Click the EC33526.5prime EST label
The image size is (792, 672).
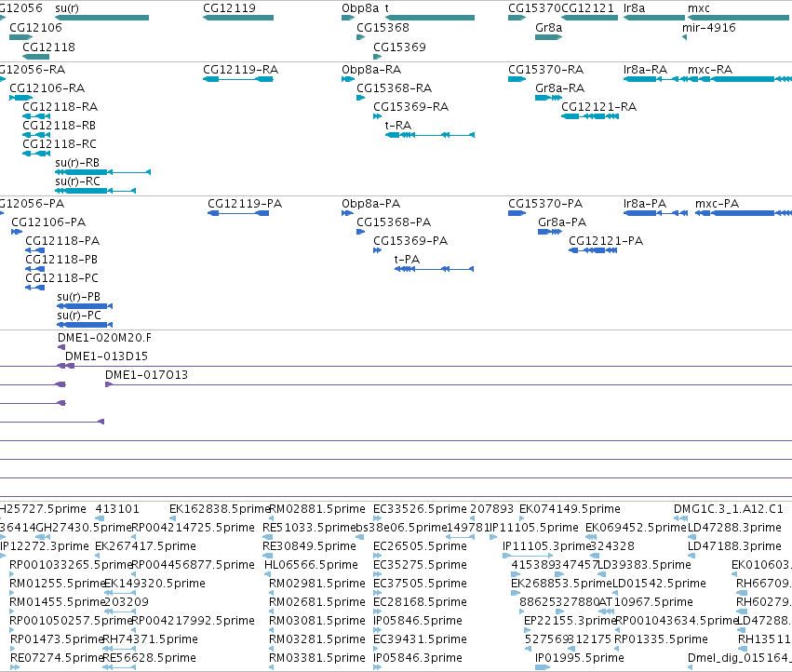[420, 509]
